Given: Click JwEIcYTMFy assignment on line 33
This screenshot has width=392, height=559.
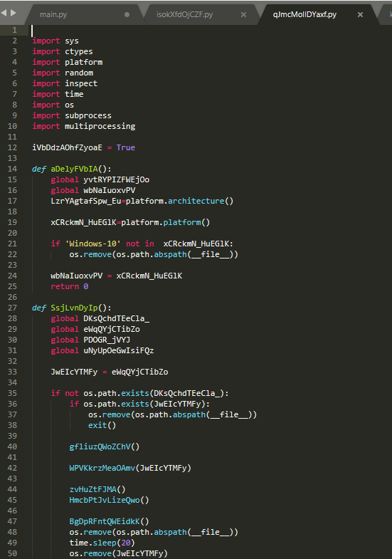Looking at the screenshot, I should click(110, 372).
